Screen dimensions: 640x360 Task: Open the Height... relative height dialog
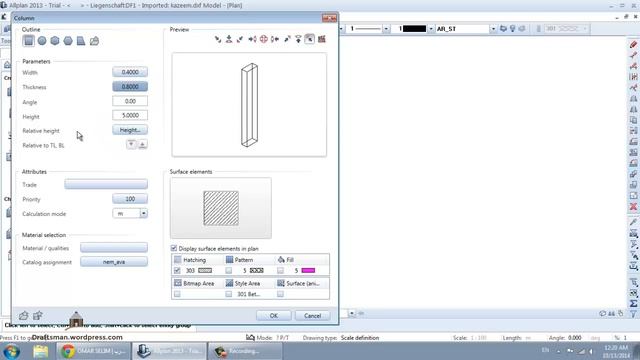(130, 130)
